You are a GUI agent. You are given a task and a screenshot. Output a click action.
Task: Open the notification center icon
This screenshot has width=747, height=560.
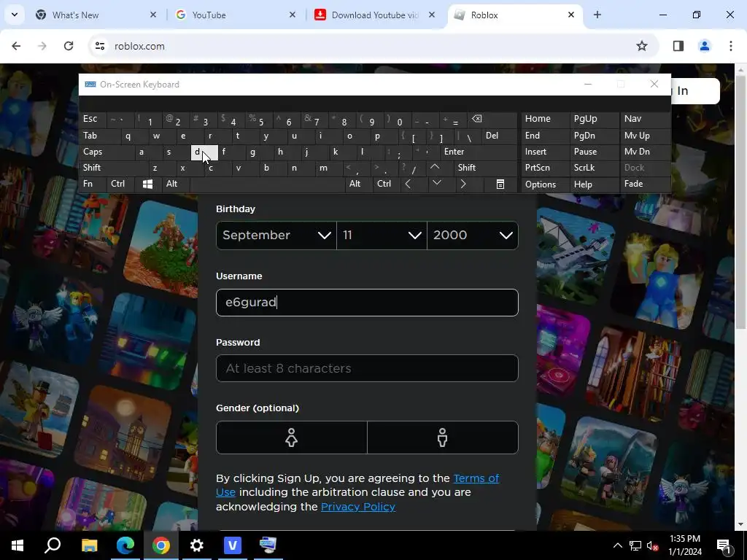[x=724, y=545]
